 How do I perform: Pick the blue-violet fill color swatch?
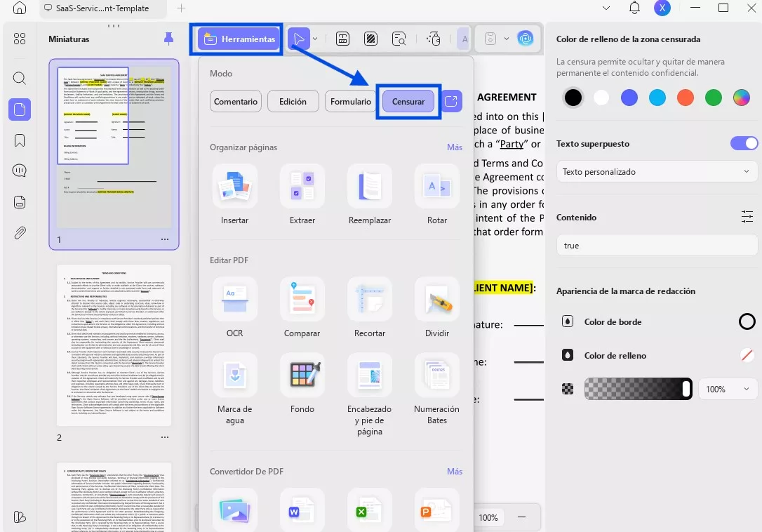coord(629,98)
